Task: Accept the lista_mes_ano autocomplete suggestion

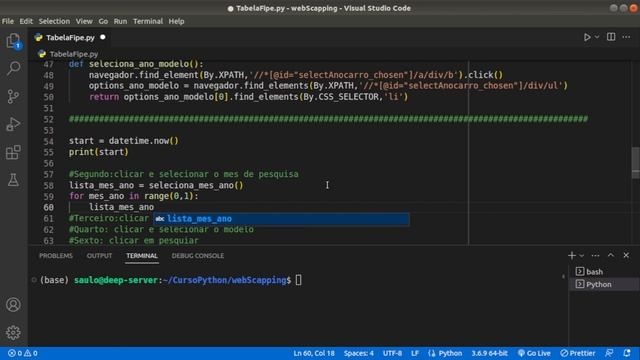Action: [x=281, y=219]
